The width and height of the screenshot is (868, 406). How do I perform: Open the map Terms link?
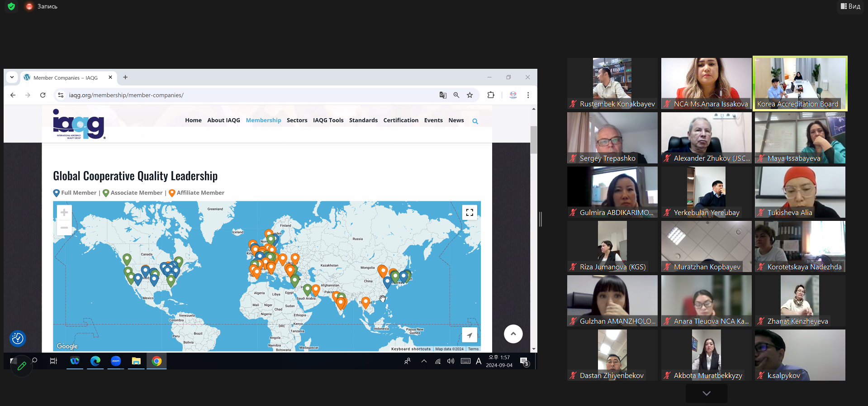pyautogui.click(x=473, y=349)
